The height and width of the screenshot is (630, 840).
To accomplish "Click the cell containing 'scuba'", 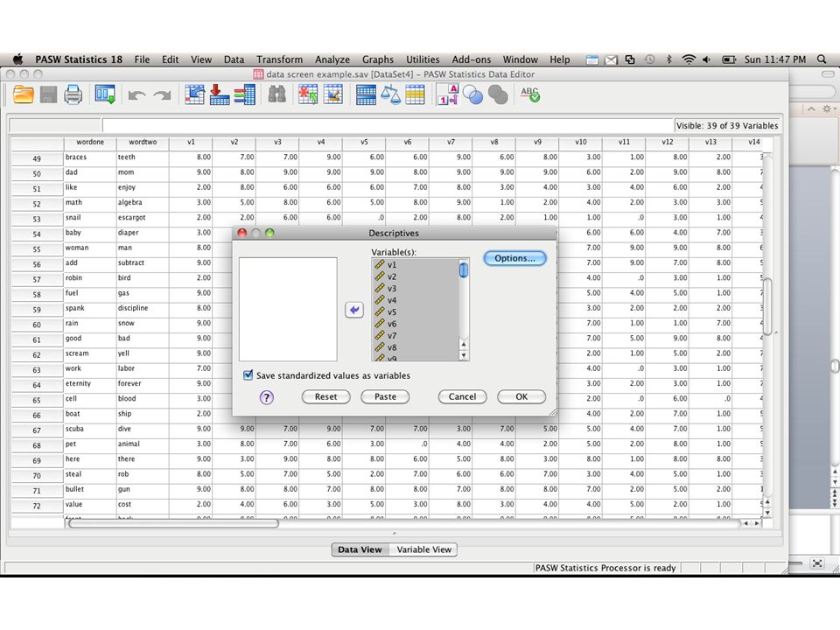I will click(x=90, y=429).
